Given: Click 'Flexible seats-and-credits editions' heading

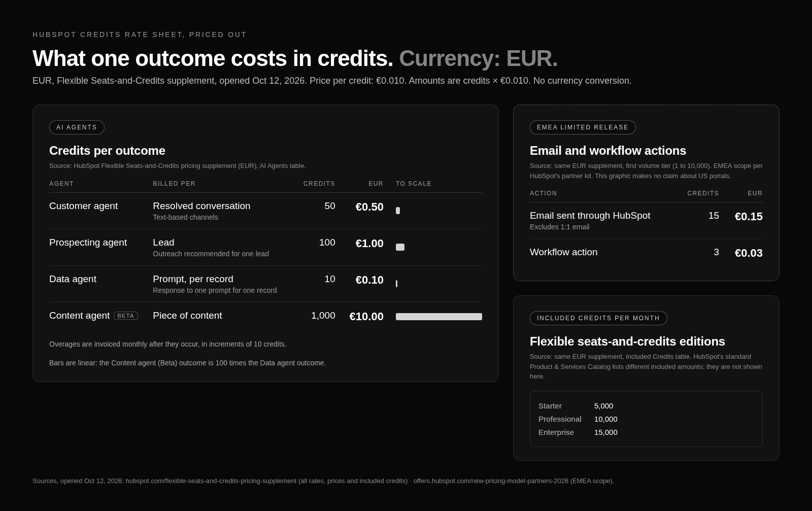Looking at the screenshot, I should pyautogui.click(x=627, y=342).
